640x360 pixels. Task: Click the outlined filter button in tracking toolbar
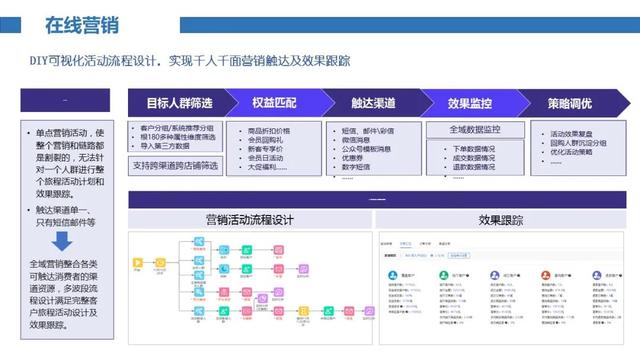click(459, 256)
